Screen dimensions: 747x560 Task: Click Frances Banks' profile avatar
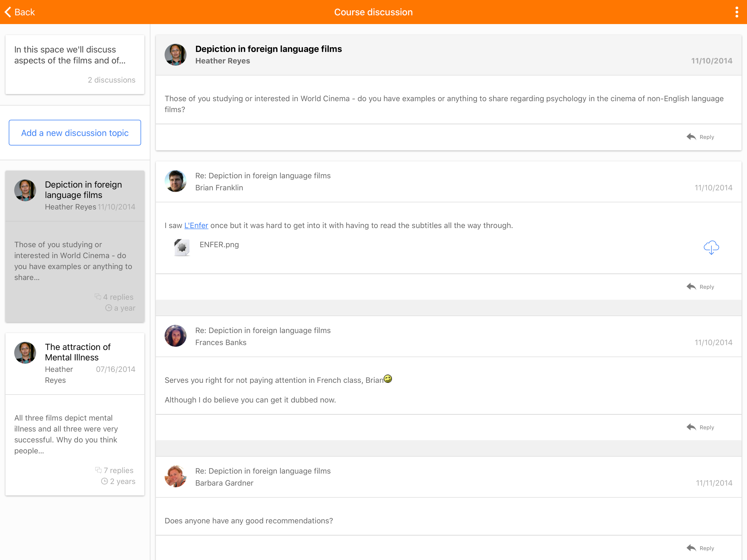pos(176,336)
